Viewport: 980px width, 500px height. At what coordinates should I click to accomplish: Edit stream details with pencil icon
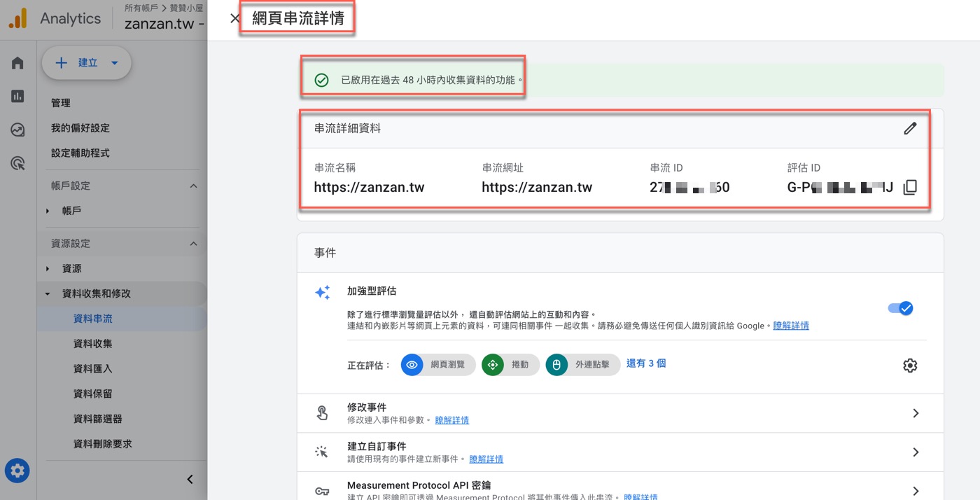(x=910, y=128)
